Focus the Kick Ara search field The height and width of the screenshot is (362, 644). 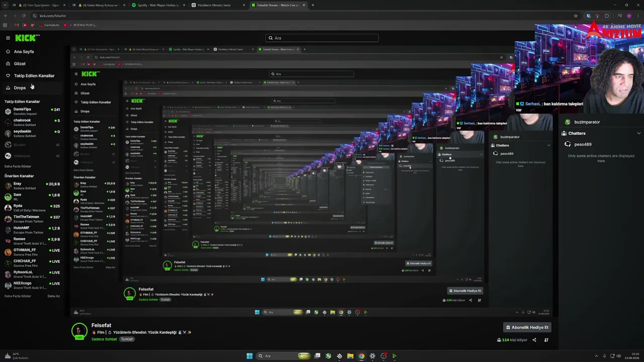322,38
